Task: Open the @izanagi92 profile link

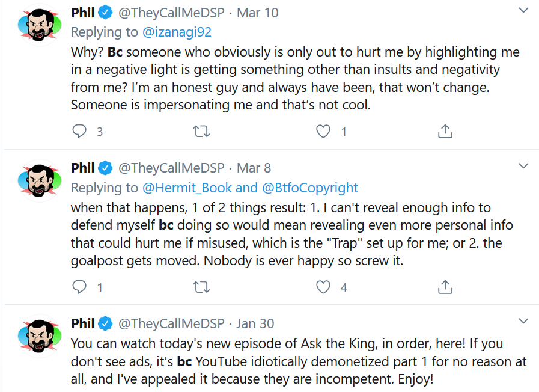Action: [177, 32]
